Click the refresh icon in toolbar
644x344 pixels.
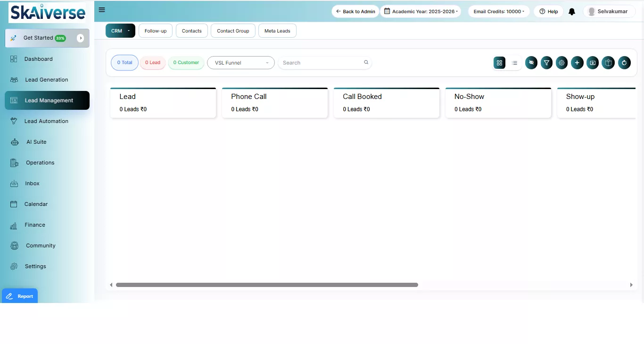(x=624, y=63)
